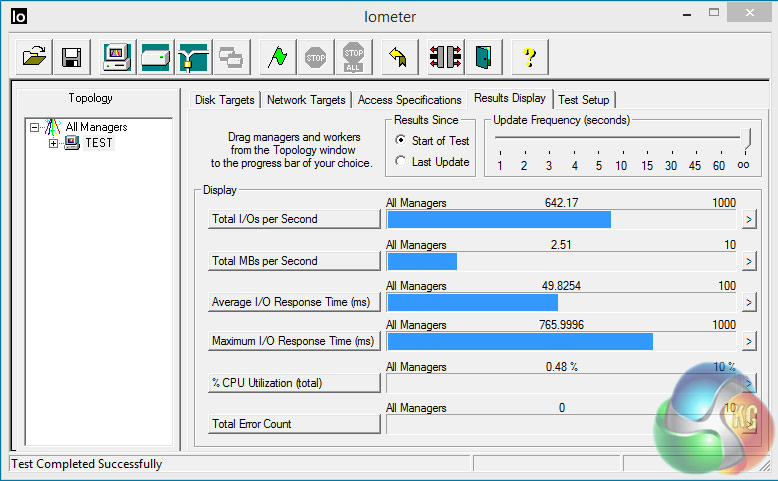Click the % CPU Utilization (total) button
The height and width of the screenshot is (481, 778).
[294, 383]
